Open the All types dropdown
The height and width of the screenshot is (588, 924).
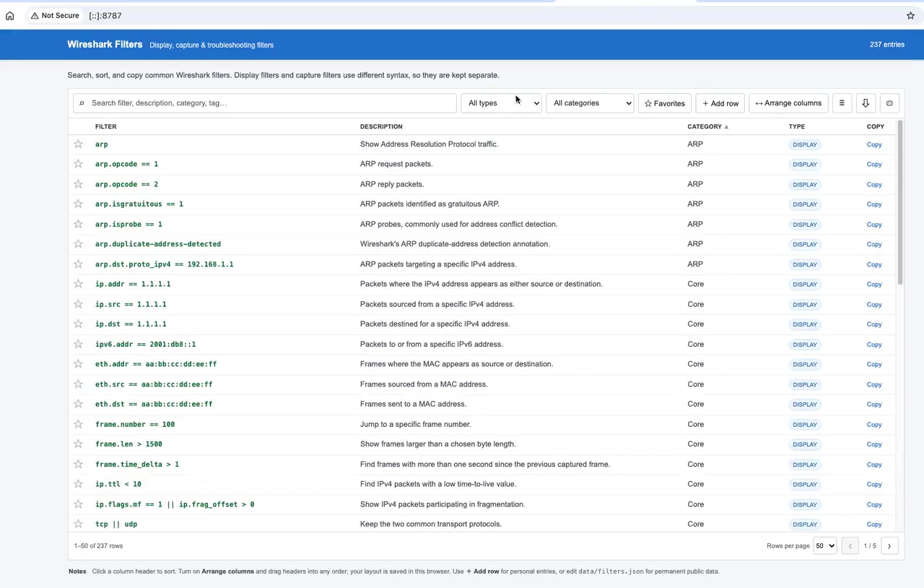pos(501,103)
